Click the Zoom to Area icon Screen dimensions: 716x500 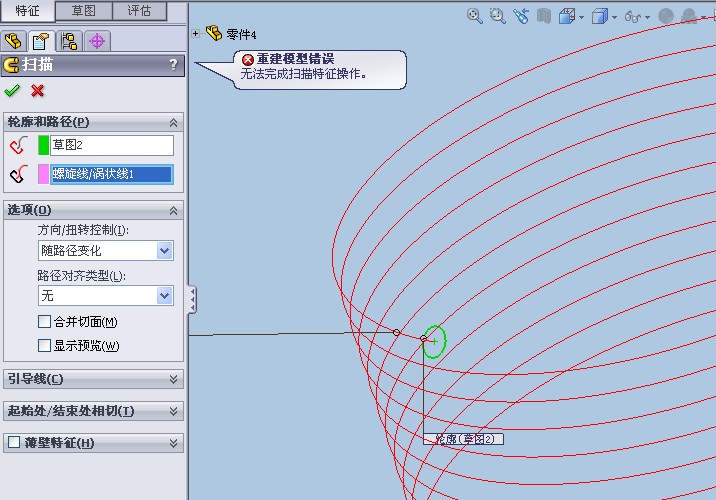[497, 16]
